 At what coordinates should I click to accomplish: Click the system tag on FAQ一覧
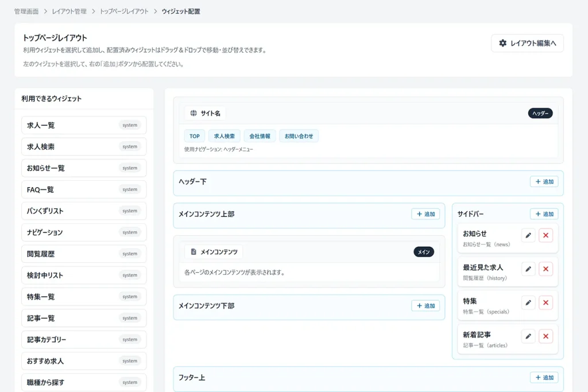130,189
